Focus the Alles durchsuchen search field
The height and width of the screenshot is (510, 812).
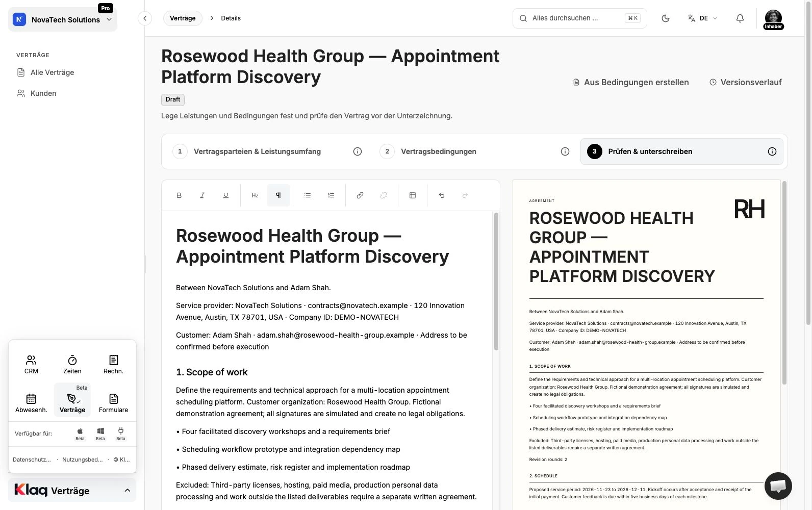coord(579,18)
